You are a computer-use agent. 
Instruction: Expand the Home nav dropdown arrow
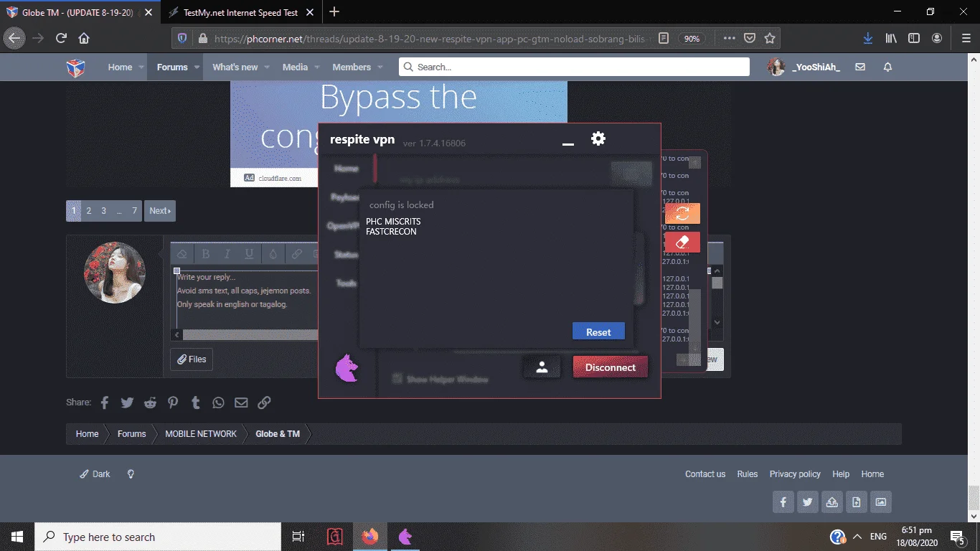(x=141, y=67)
